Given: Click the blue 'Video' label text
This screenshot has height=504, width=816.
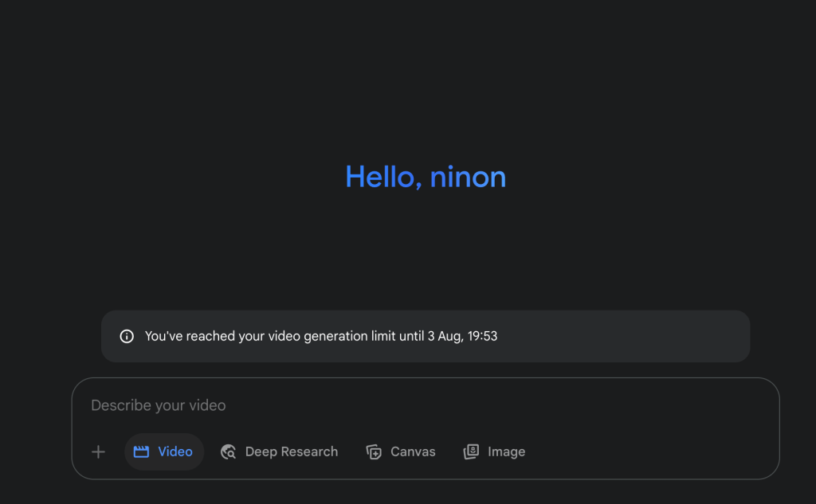Looking at the screenshot, I should [x=175, y=452].
